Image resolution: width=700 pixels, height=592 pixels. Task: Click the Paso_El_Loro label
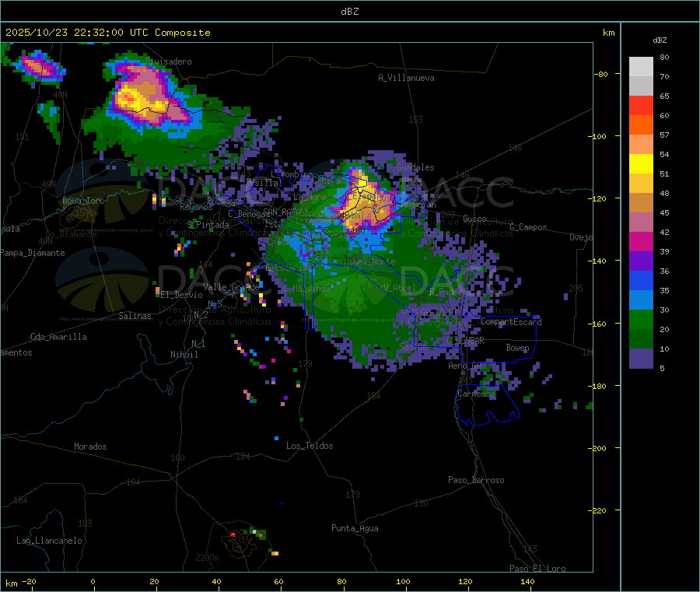(x=537, y=569)
